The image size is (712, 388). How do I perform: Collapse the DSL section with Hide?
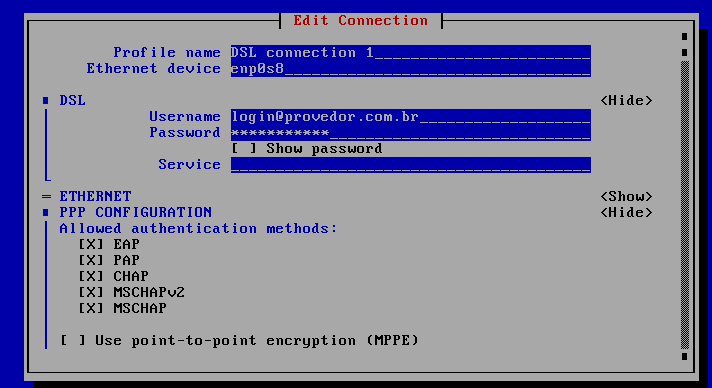(x=626, y=100)
